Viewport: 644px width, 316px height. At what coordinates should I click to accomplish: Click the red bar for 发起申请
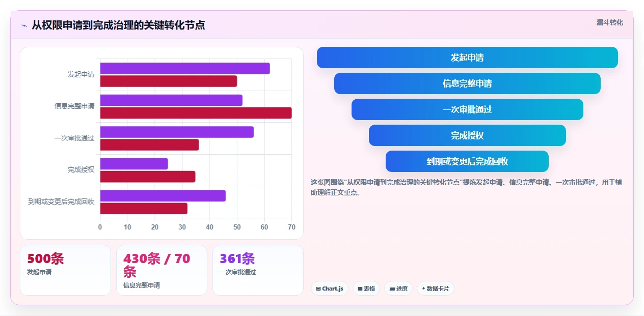(x=169, y=81)
